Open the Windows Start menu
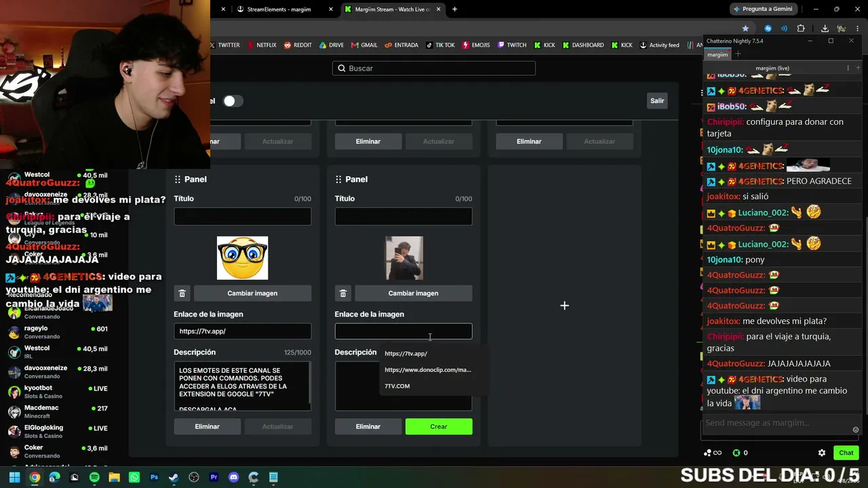This screenshot has height=488, width=868. coord(14,477)
